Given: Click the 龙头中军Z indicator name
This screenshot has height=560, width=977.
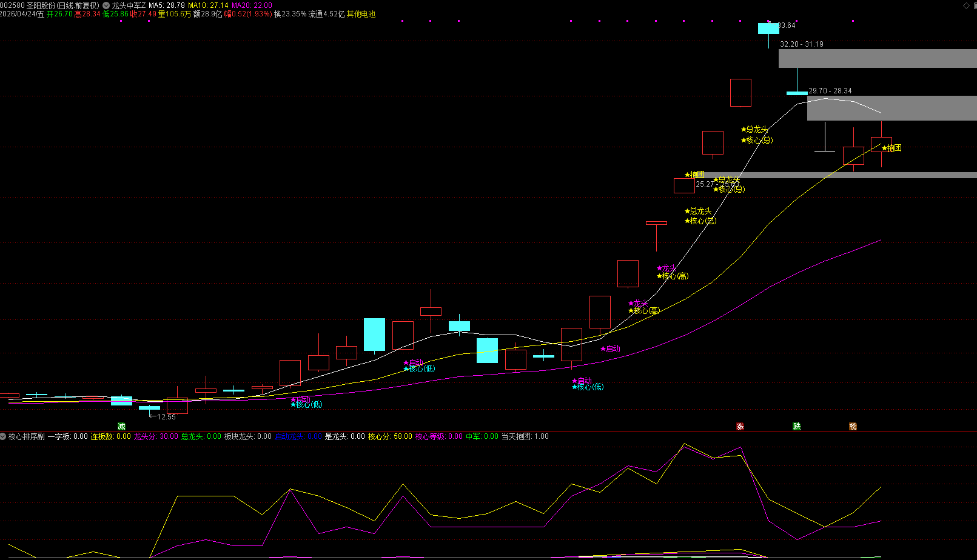Looking at the screenshot, I should pyautogui.click(x=129, y=5).
